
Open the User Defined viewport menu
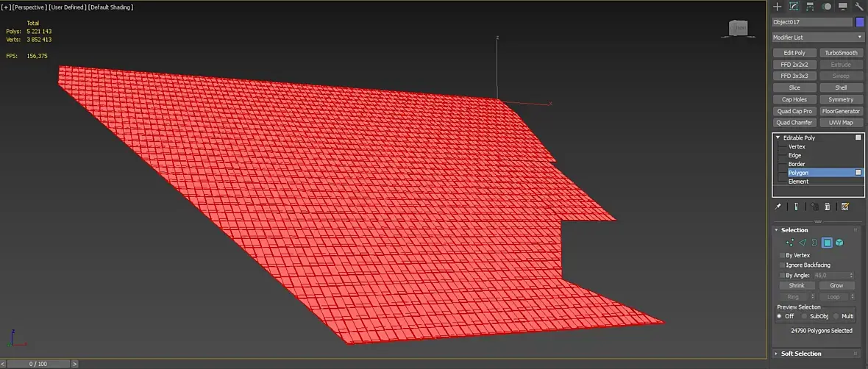click(x=68, y=7)
